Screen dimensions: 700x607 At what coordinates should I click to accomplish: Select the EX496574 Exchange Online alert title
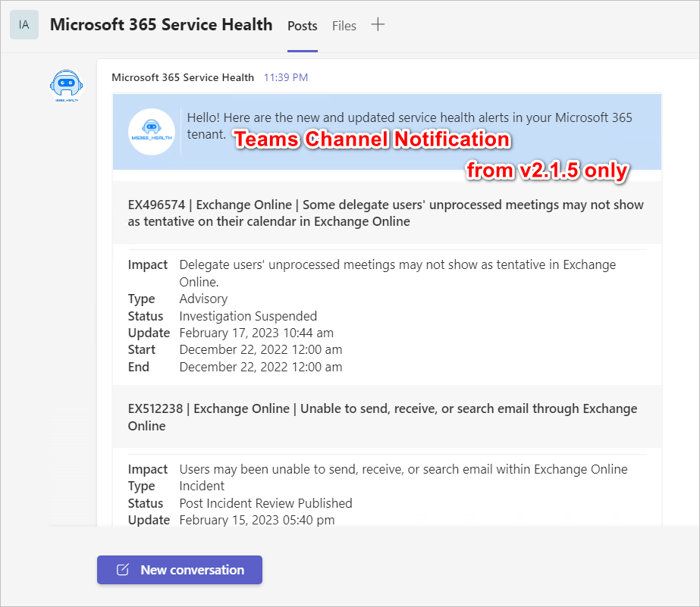386,213
